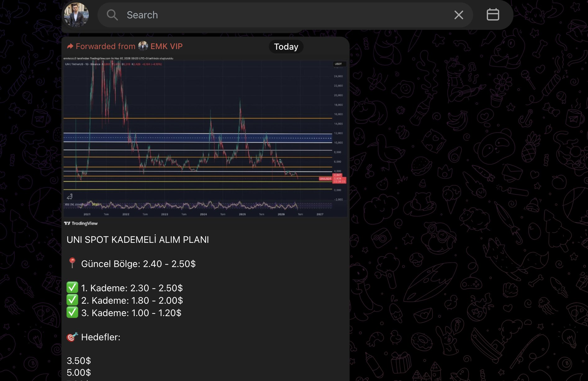This screenshot has height=381, width=588.
Task: Select the 'Hedefler:' label
Action: (101, 337)
